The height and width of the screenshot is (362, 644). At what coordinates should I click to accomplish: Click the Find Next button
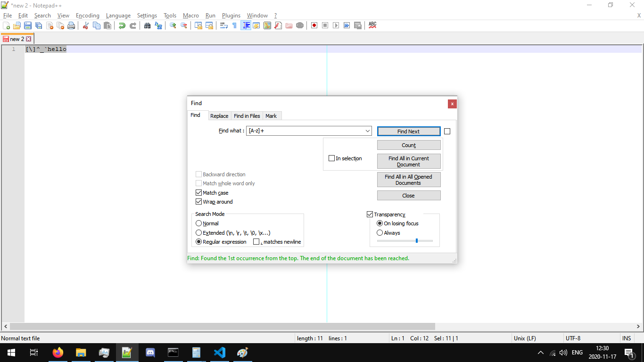pyautogui.click(x=409, y=132)
